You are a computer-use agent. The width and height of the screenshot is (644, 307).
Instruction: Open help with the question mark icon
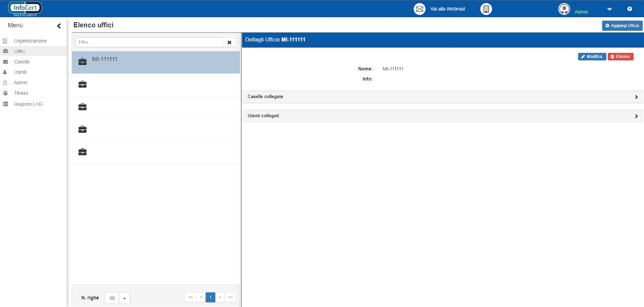point(629,9)
